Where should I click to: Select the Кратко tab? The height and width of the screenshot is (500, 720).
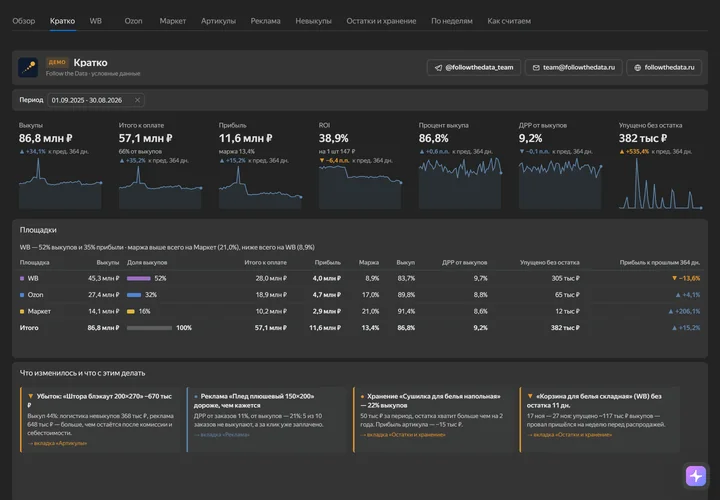62,21
